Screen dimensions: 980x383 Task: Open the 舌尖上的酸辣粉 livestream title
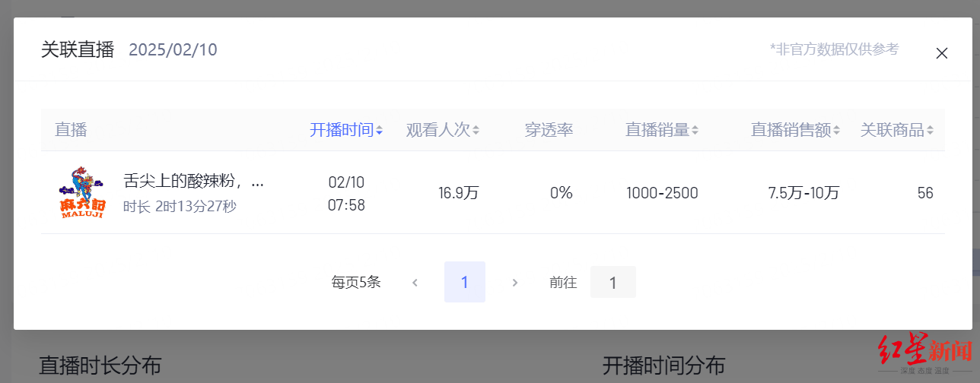[193, 182]
